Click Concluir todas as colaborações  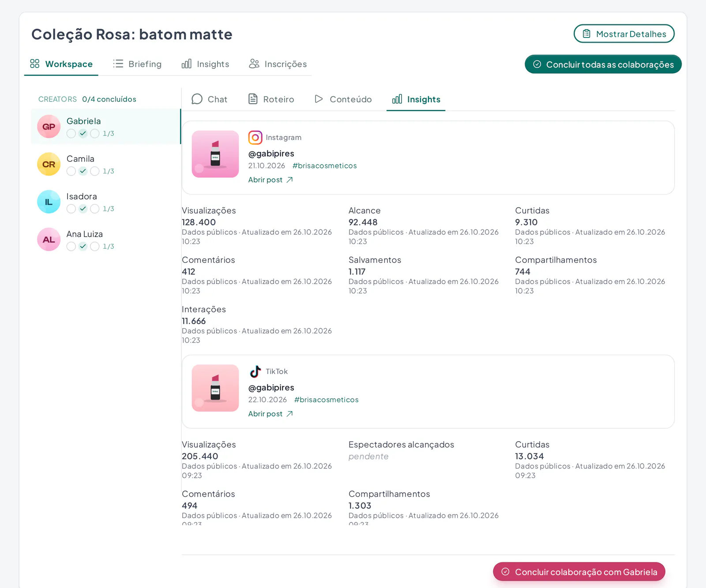click(603, 64)
